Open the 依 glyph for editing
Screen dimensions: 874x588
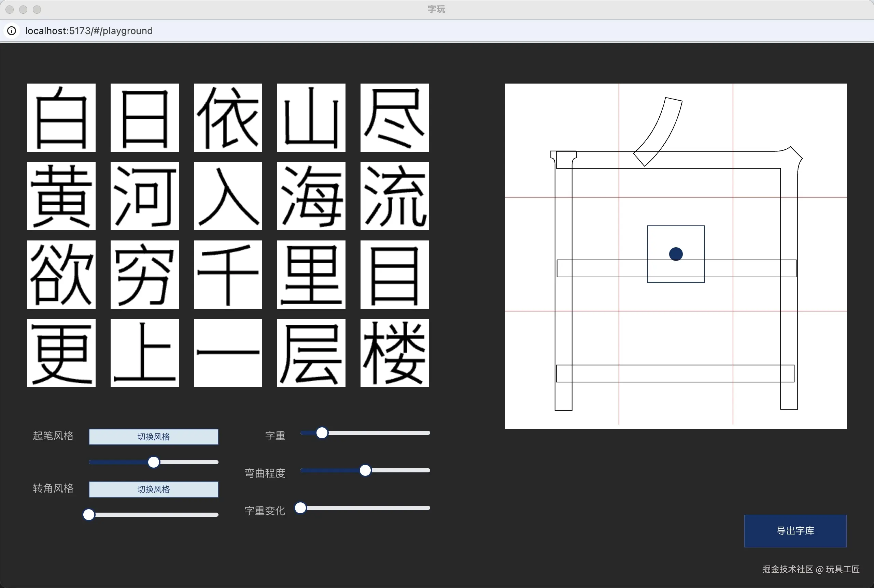(227, 117)
